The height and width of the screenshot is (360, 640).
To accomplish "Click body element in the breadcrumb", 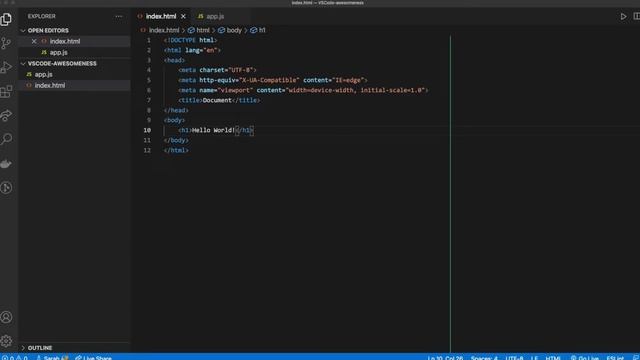I will coord(230,30).
